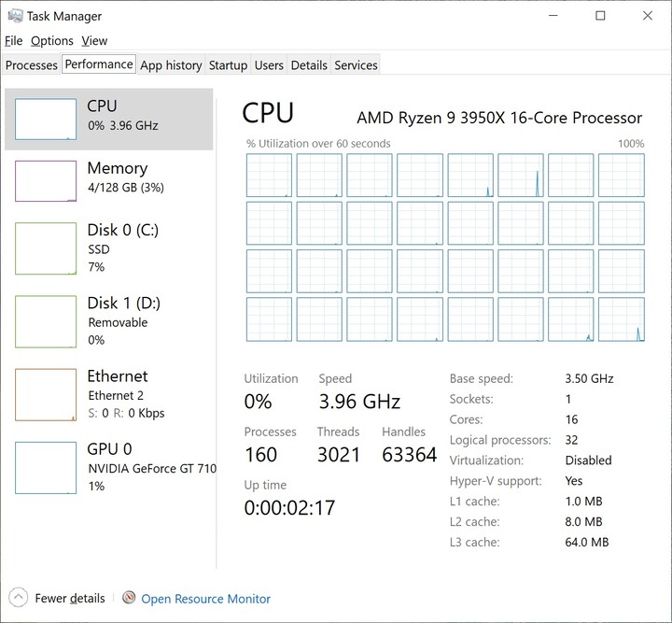Select Disk 1 (D:) Removable graph
This screenshot has width=672, height=623.
(46, 321)
